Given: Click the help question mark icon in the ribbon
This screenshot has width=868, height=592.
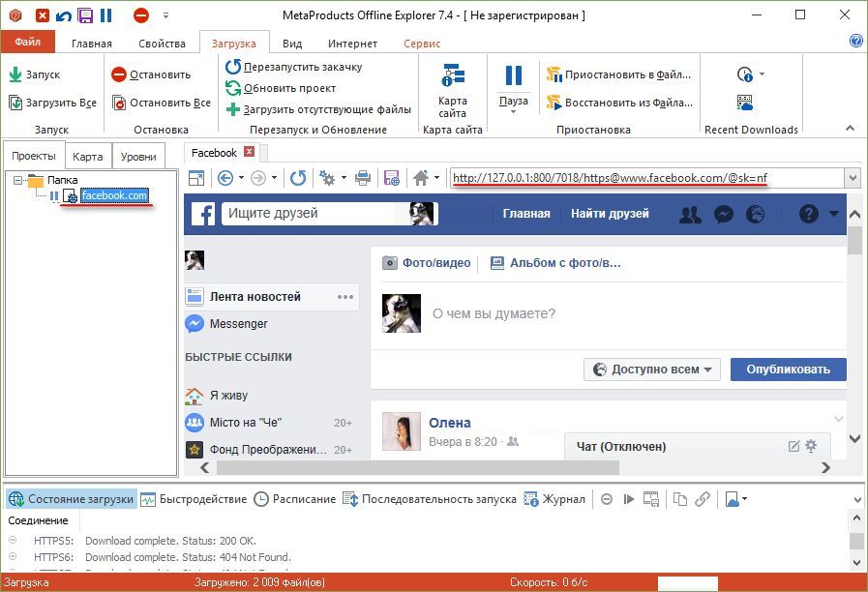Looking at the screenshot, I should pyautogui.click(x=855, y=41).
